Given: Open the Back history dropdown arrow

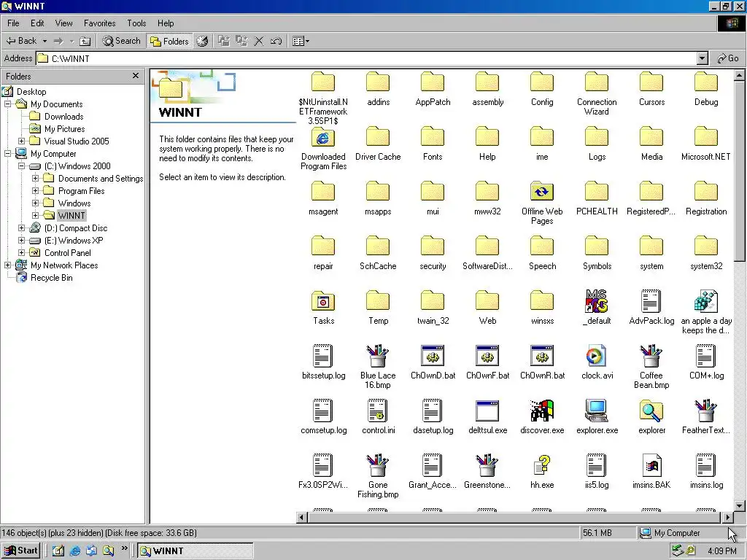Looking at the screenshot, I should point(44,41).
